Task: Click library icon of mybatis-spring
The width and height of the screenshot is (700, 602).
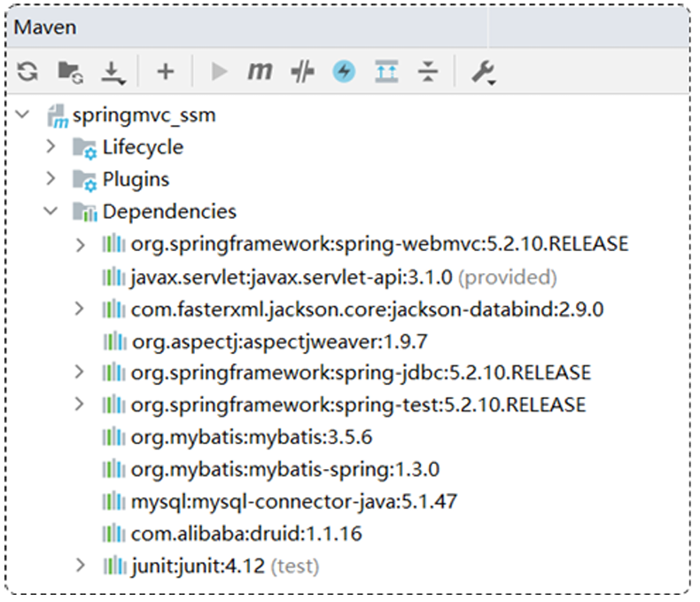Action: [113, 468]
